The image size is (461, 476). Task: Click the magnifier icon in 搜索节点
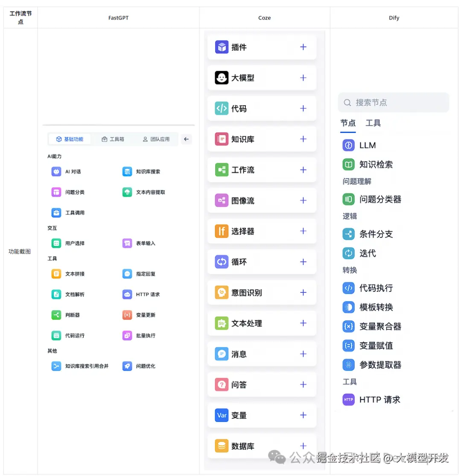tap(347, 103)
